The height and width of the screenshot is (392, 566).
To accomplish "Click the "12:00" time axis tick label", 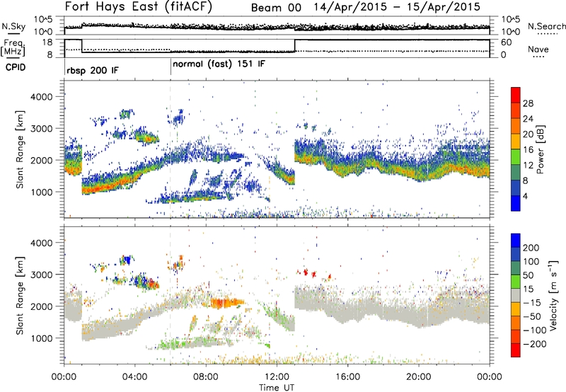I will (277, 376).
